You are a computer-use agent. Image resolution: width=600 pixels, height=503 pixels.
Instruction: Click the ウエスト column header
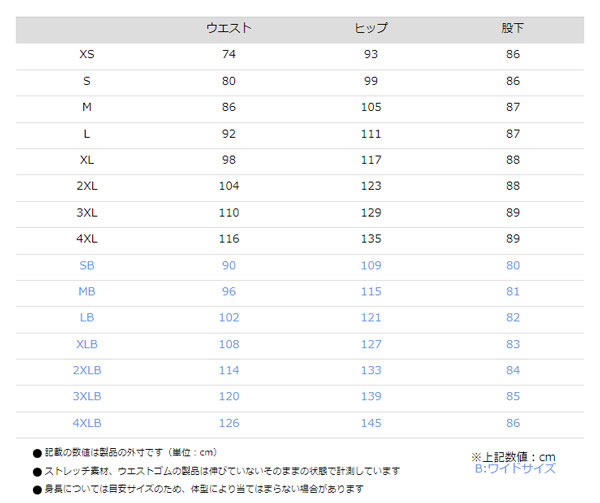tap(229, 28)
